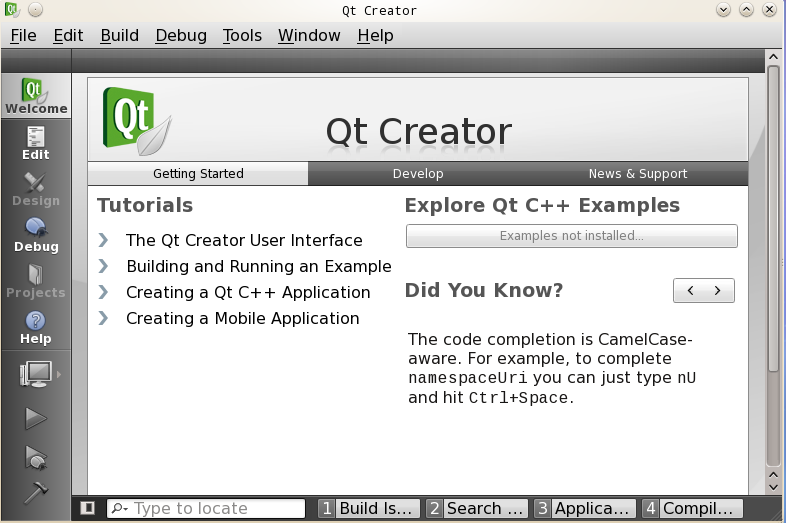Click the Start Debugging run icon

coord(36,458)
